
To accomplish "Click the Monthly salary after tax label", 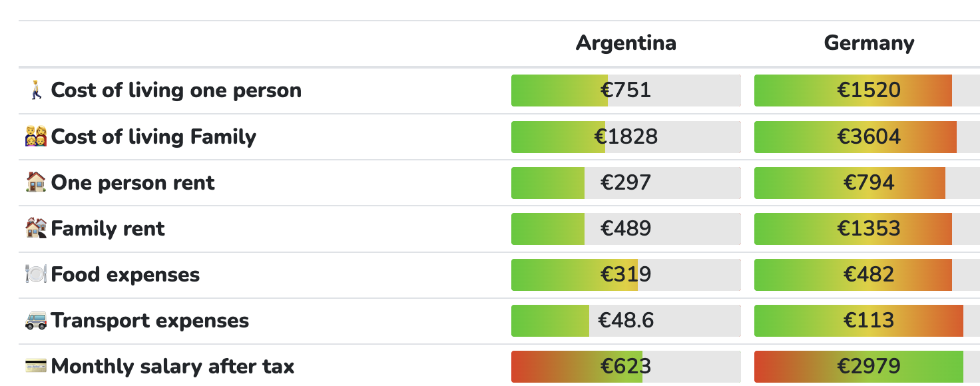I will (x=172, y=366).
